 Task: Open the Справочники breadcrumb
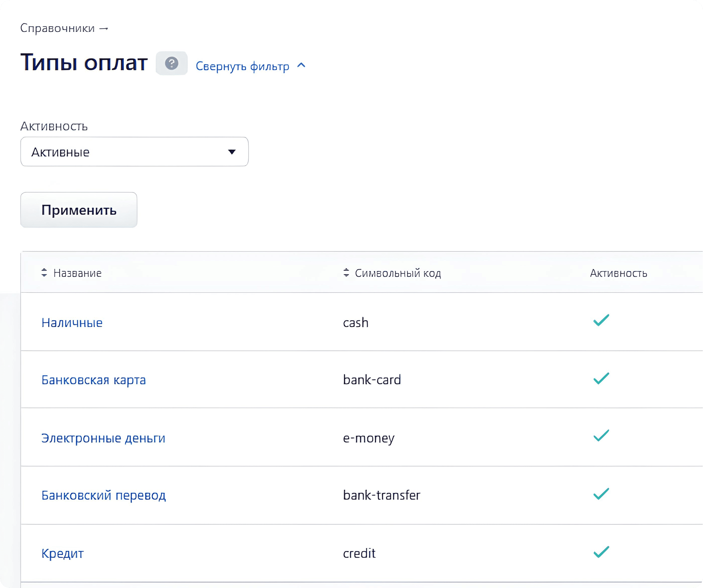tap(57, 28)
